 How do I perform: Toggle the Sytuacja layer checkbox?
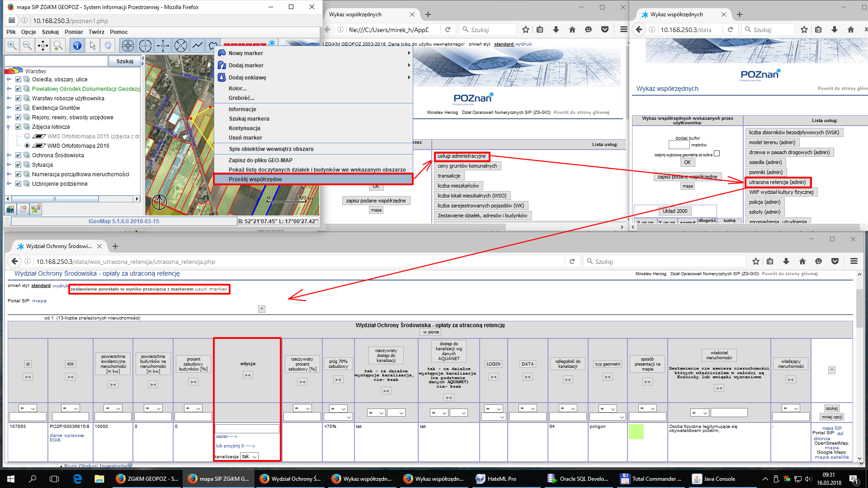[x=19, y=165]
